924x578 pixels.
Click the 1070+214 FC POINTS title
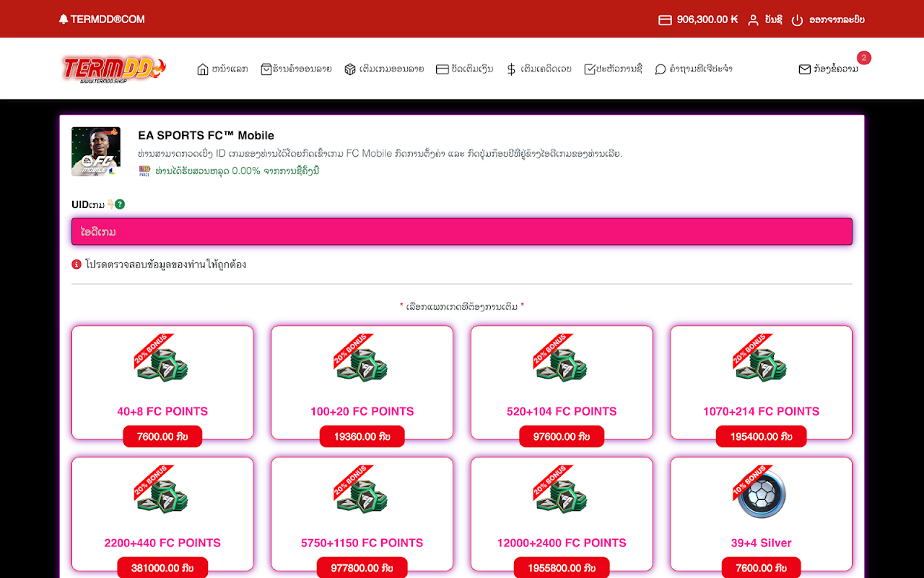point(761,411)
